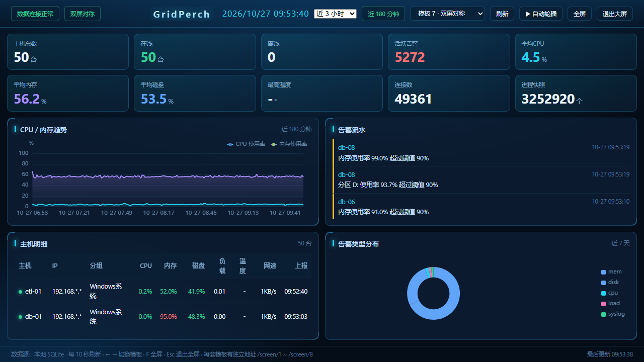Screen dimensions: 644x362
Task: Click db-01 memory value 95.0%
Action: tap(169, 316)
